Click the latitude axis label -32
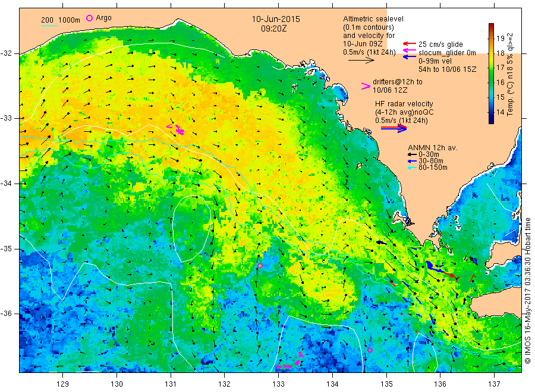The image size is (535, 392). tap(6, 53)
